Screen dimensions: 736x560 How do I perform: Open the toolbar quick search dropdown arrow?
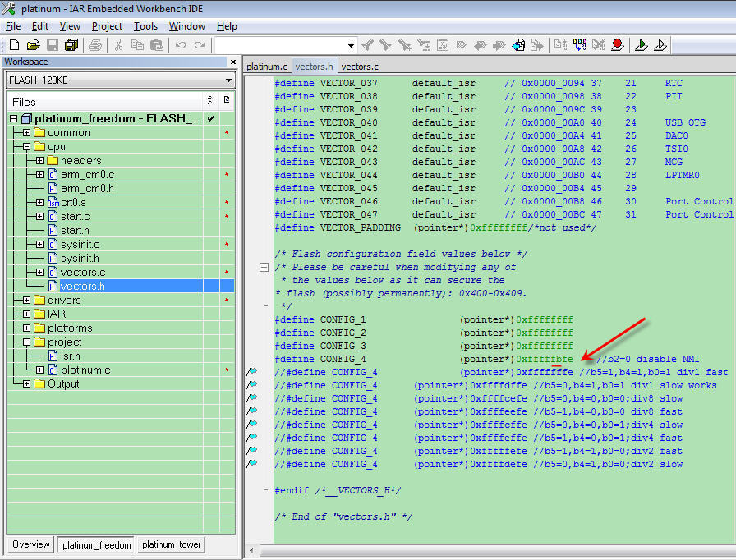[x=351, y=45]
